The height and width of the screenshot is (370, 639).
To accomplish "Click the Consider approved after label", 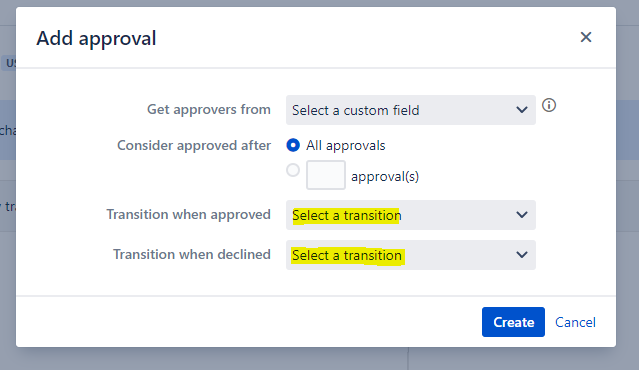I will pyautogui.click(x=194, y=145).
